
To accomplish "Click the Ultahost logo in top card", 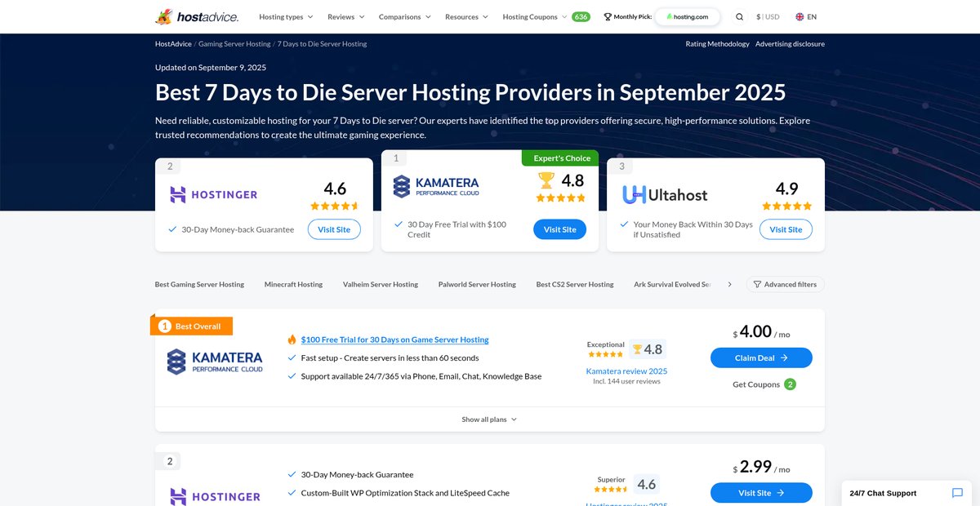I will 665,194.
